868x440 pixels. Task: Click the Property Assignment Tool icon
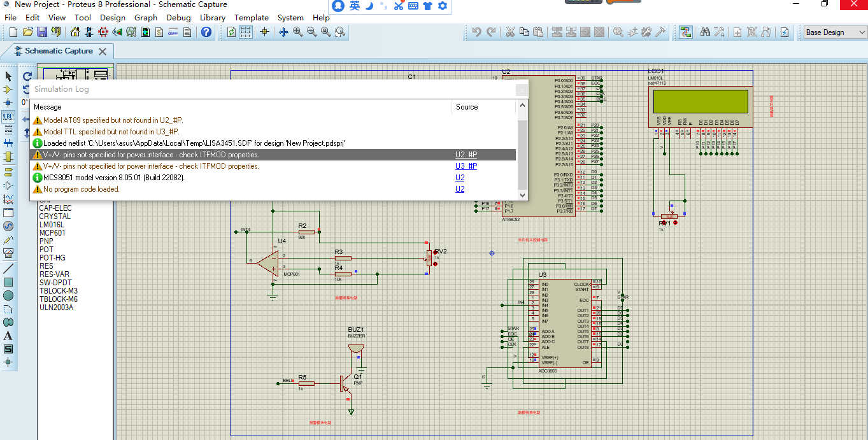(719, 32)
